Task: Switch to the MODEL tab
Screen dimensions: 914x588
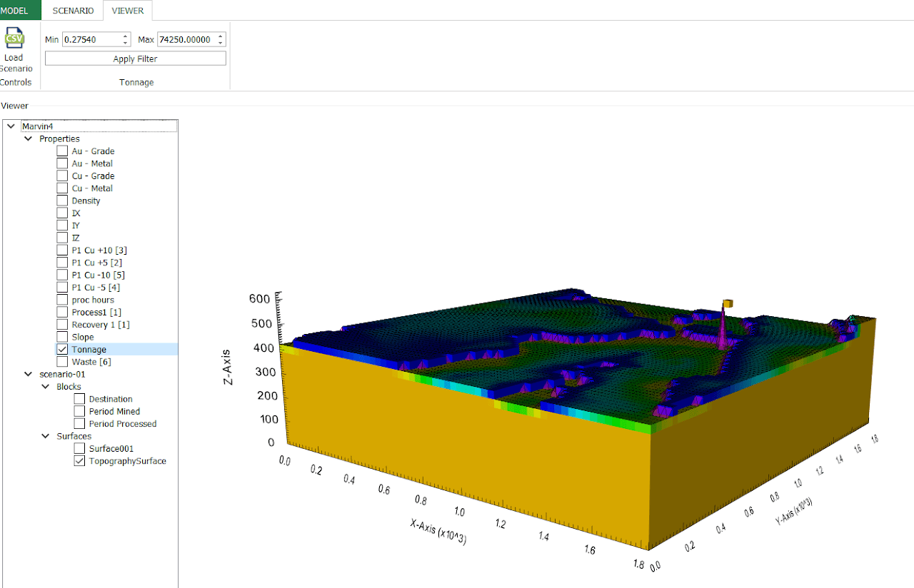Action: pyautogui.click(x=14, y=11)
